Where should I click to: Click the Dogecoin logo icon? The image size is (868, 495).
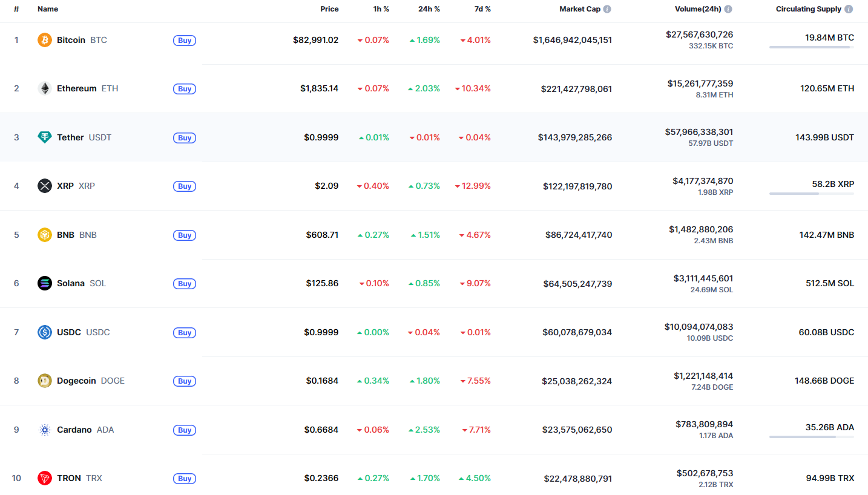pyautogui.click(x=45, y=381)
